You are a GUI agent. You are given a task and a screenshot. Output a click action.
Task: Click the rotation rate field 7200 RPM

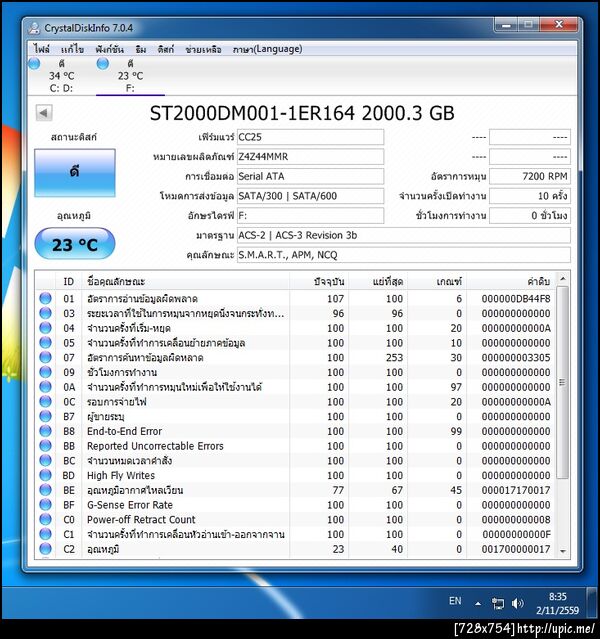[x=530, y=176]
